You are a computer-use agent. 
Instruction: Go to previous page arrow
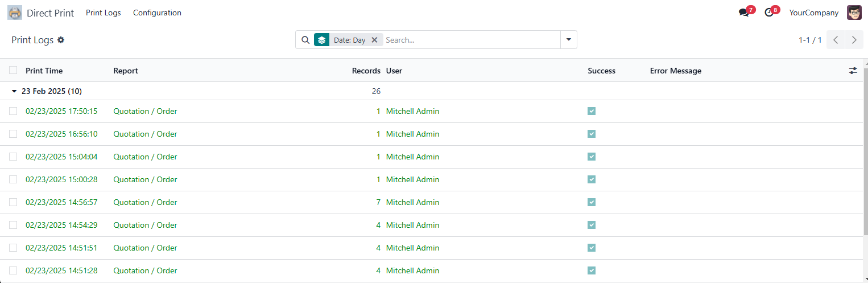(836, 40)
